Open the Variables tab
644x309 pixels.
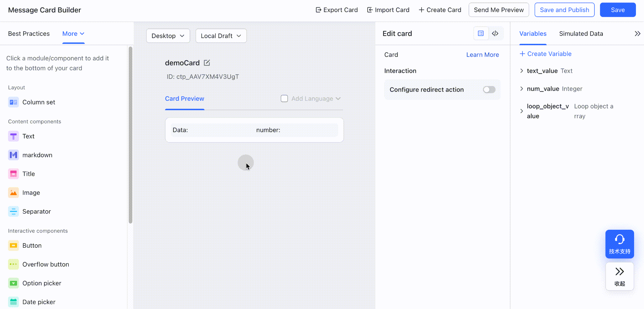[533, 34]
